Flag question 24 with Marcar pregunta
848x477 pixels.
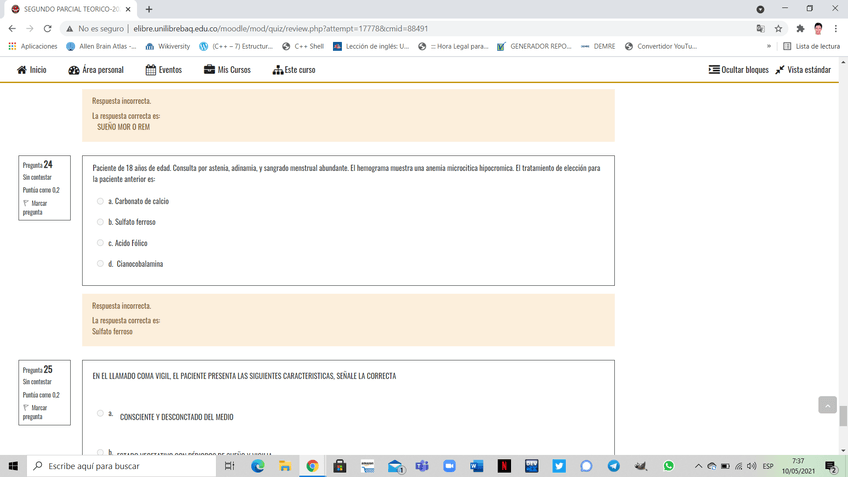35,208
